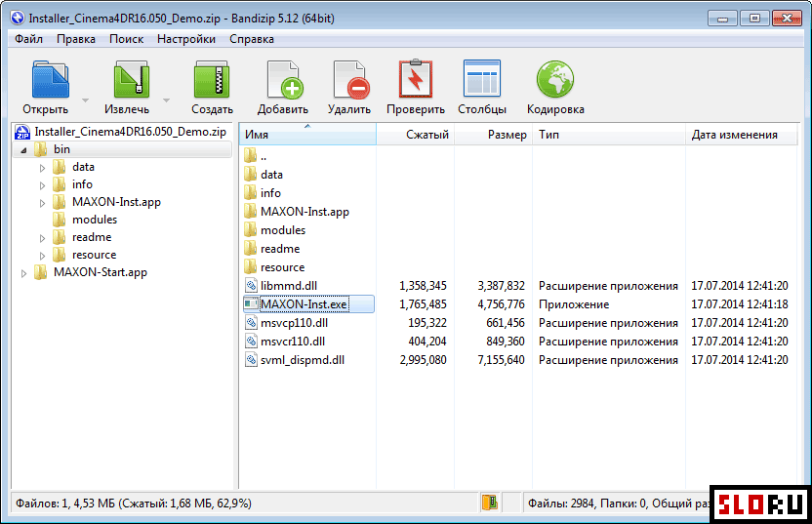Sort by the Имя column header
This screenshot has height=524, width=812.
(307, 135)
